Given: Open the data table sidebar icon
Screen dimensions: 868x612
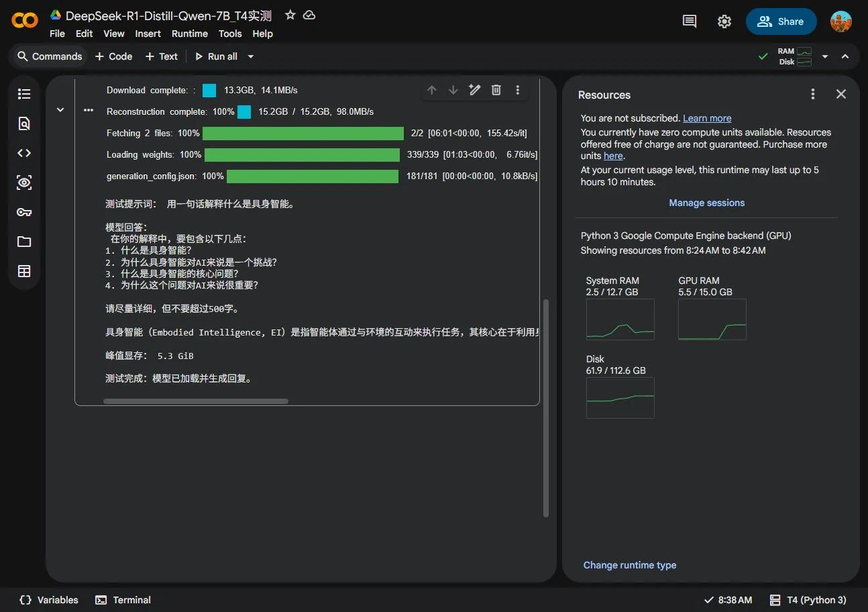Looking at the screenshot, I should pos(24,271).
